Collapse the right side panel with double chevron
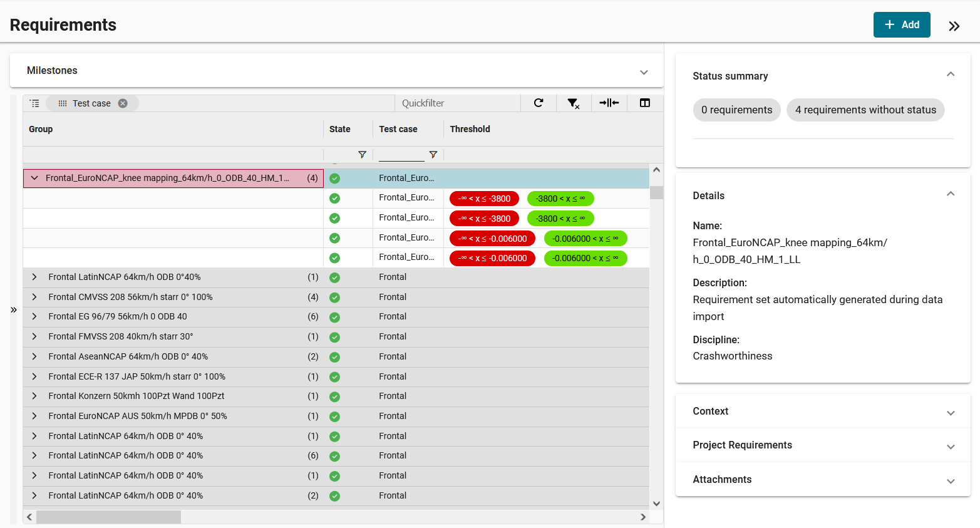Image resolution: width=980 pixels, height=528 pixels. pos(954,26)
